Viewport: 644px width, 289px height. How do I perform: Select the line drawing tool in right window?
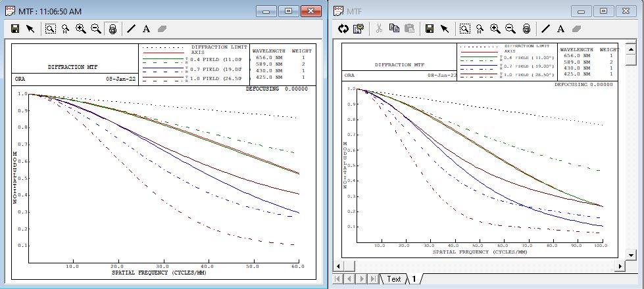545,28
